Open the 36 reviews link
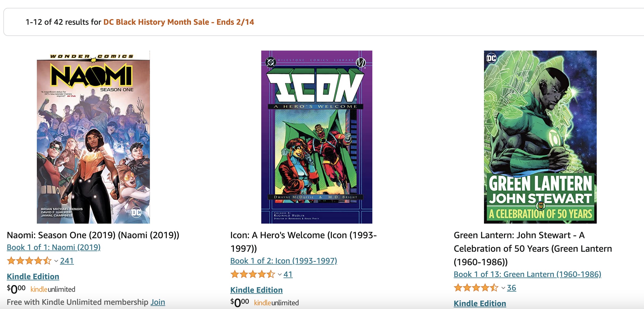Screen dimensions: 644x309 click(x=512, y=288)
